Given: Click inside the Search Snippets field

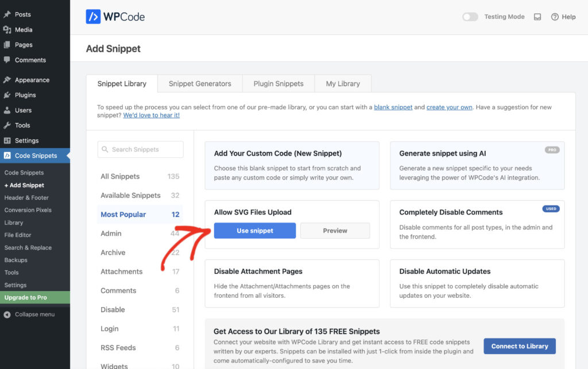Looking at the screenshot, I should (140, 149).
